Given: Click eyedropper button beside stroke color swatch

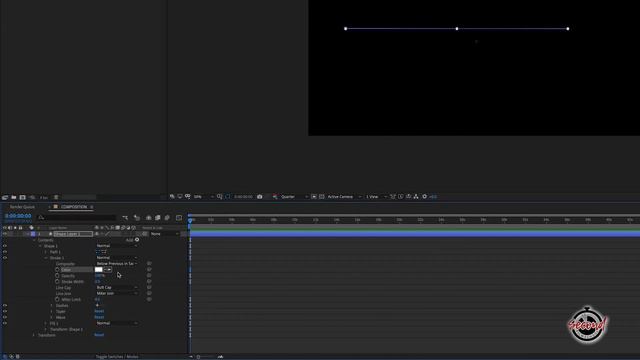Looking at the screenshot, I should 108,270.
